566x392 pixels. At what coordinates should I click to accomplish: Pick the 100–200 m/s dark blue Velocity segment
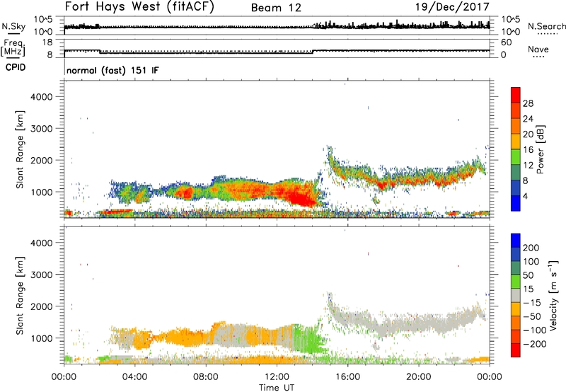[516, 254]
